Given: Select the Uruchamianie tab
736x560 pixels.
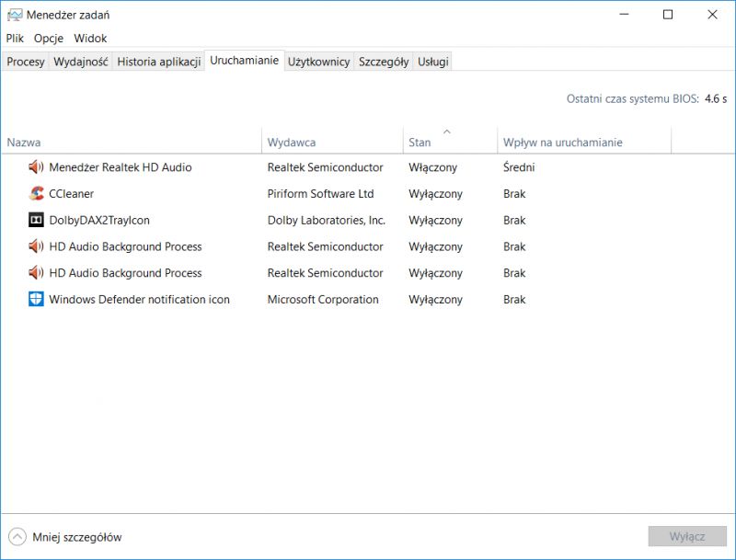Looking at the screenshot, I should (244, 61).
